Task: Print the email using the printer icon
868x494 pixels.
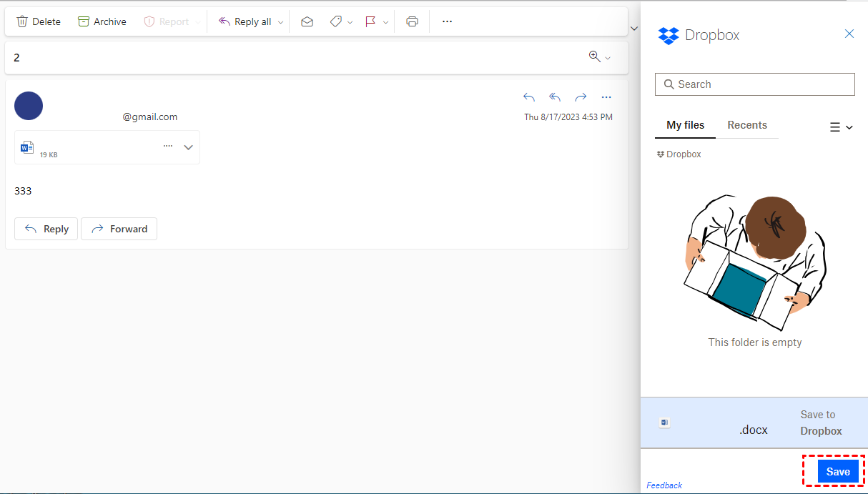Action: tap(412, 21)
